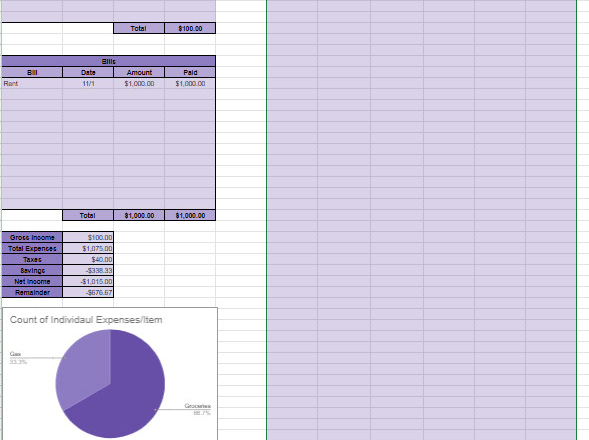The height and width of the screenshot is (440, 589).
Task: Click the chart title Count of Individaul Expenses/Item
Action: tap(86, 320)
